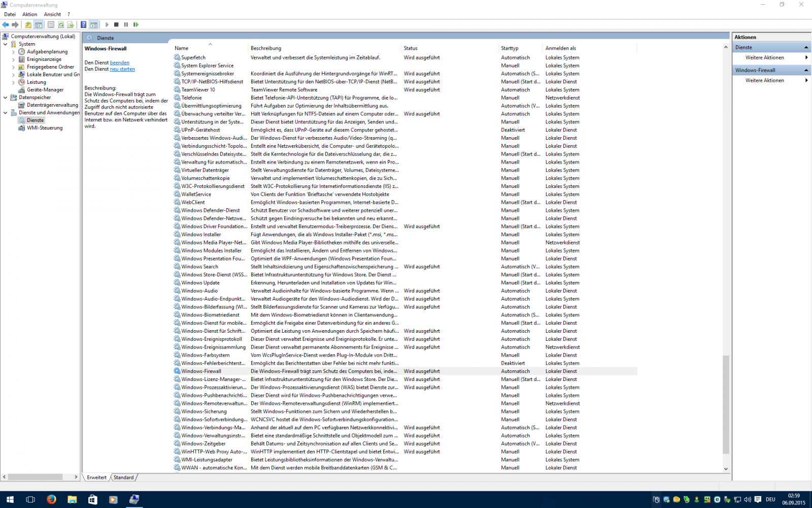This screenshot has height=508, width=812.
Task: Click the Restart service toolbar icon
Action: tap(136, 24)
